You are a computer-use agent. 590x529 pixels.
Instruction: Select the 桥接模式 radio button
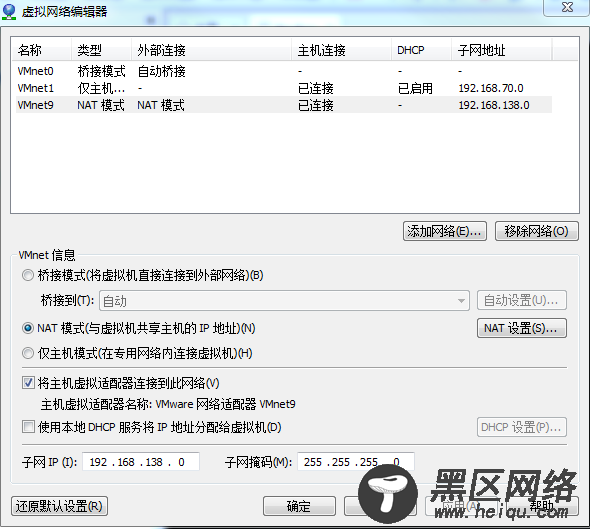(x=28, y=275)
